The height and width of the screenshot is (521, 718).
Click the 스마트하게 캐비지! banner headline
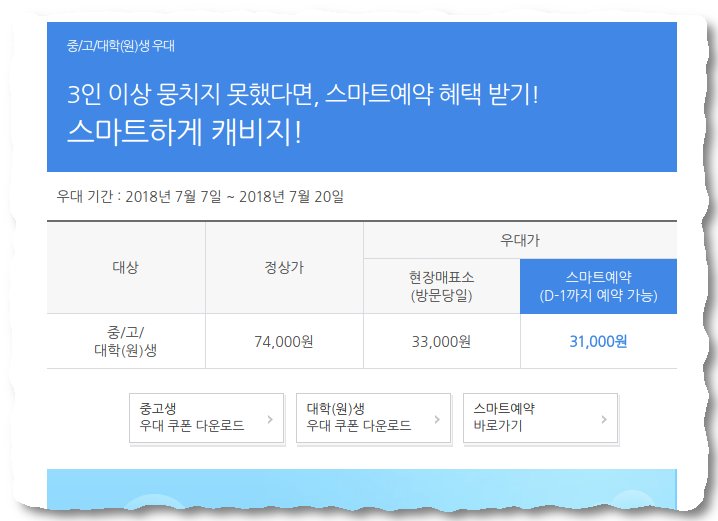pyautogui.click(x=185, y=132)
